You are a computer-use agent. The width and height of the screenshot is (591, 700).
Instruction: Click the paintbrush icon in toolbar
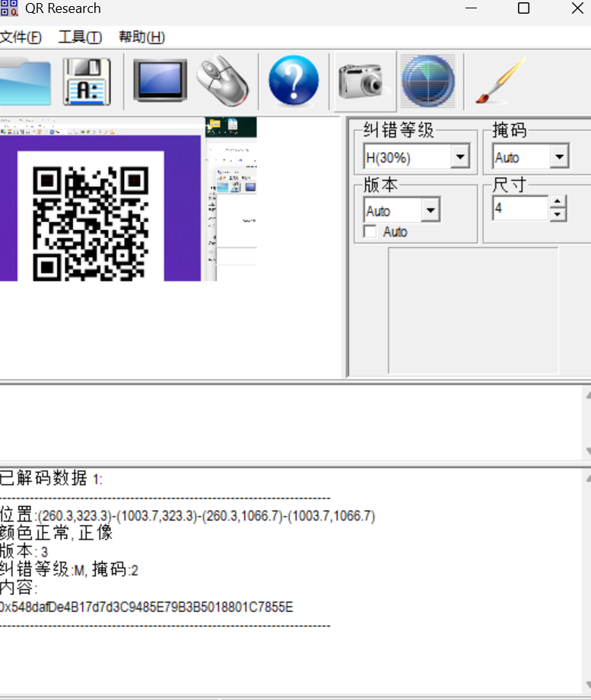tap(500, 81)
